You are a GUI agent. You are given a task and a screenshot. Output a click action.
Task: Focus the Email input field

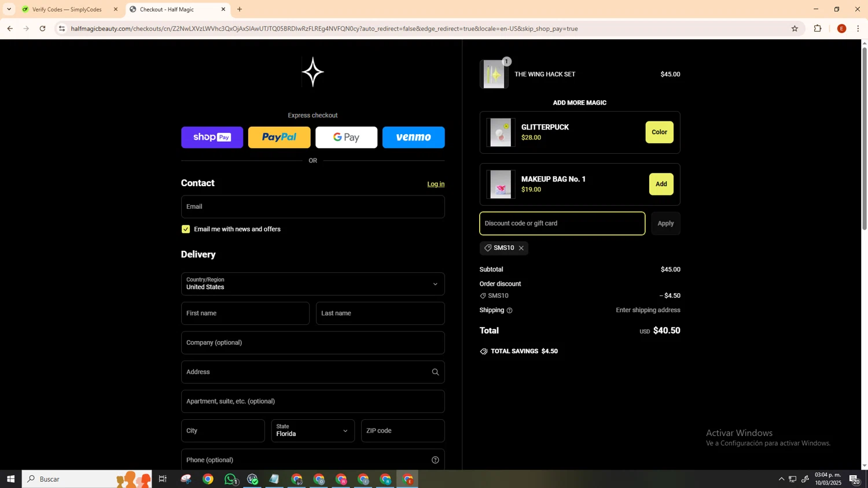[312, 206]
